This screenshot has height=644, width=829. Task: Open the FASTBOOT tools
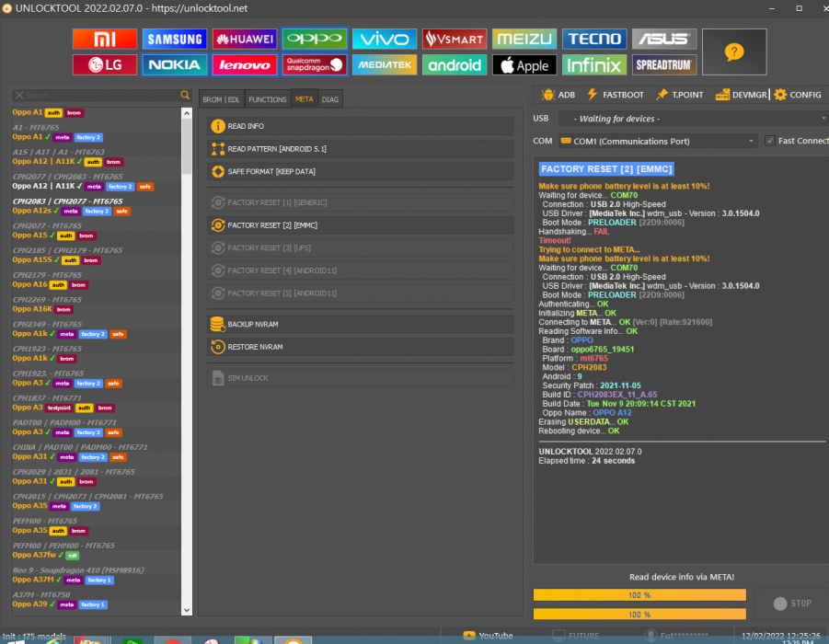tap(616, 95)
